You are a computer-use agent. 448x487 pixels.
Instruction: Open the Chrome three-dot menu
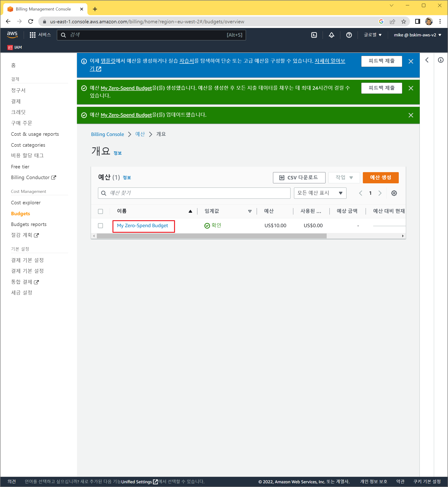440,21
